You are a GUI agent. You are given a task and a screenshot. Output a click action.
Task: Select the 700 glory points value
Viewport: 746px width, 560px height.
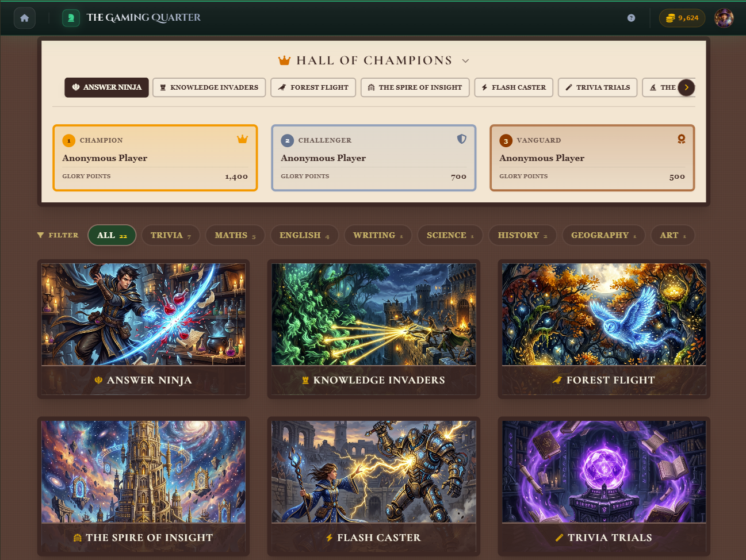coord(459,177)
